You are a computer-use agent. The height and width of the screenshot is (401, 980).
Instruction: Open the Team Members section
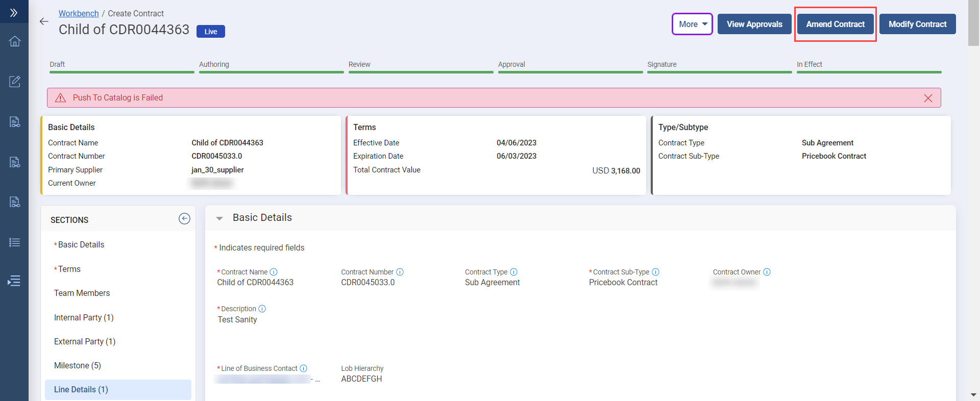click(82, 293)
